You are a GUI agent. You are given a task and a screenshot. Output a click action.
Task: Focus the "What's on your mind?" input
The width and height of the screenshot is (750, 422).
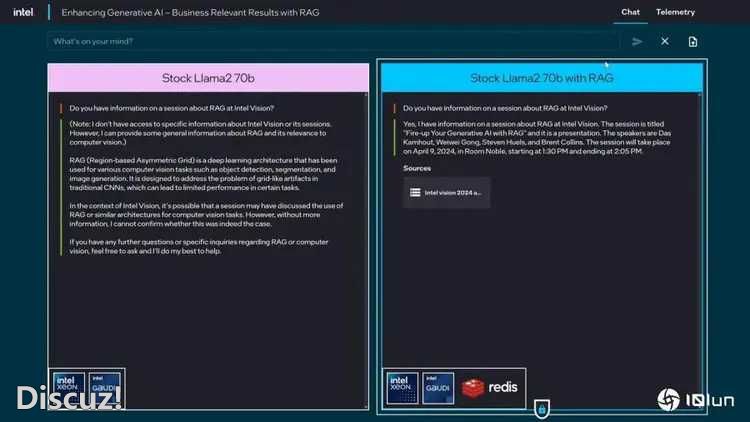tap(333, 42)
